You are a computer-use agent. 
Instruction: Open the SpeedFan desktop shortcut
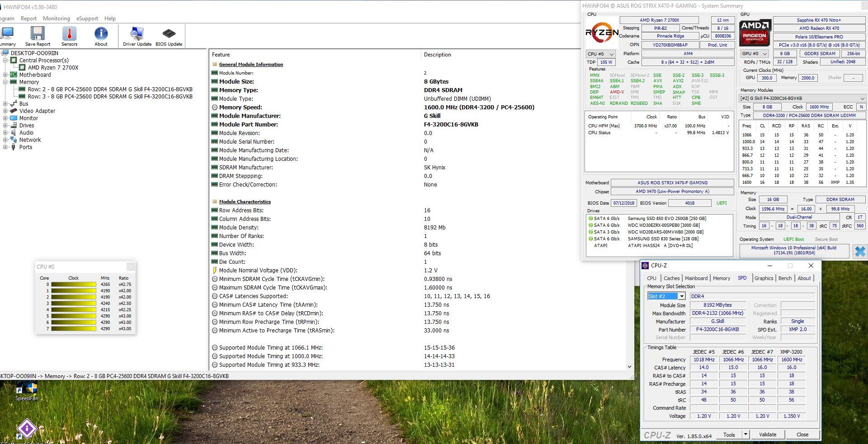pos(27,392)
